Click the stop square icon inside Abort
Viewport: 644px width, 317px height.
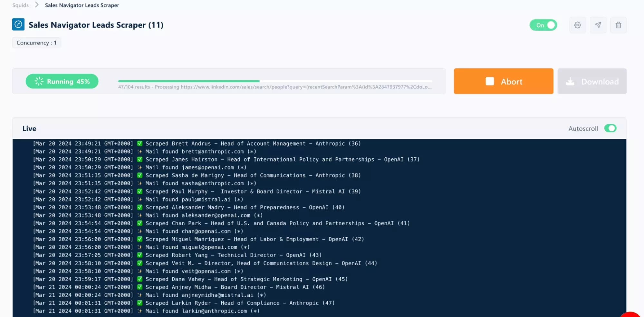coord(489,81)
